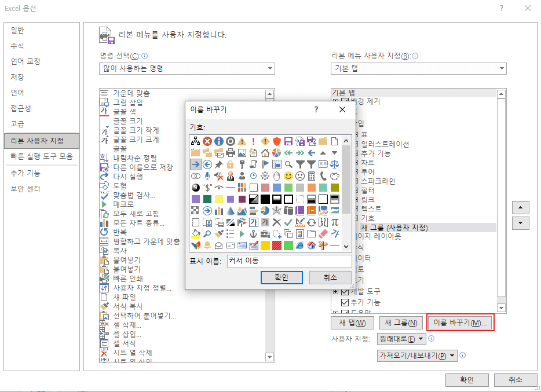The width and height of the screenshot is (541, 392).
Task: Pick the pink color square symbol
Action: tap(265, 188)
